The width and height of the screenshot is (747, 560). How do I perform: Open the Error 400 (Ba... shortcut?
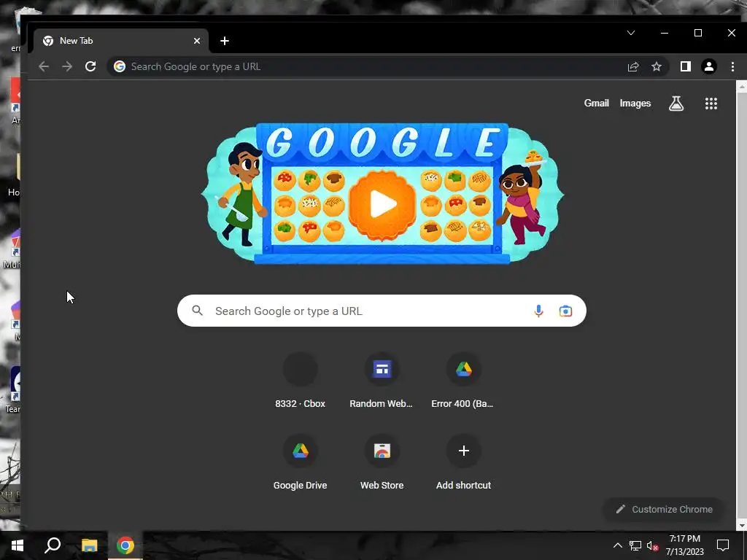463,382
